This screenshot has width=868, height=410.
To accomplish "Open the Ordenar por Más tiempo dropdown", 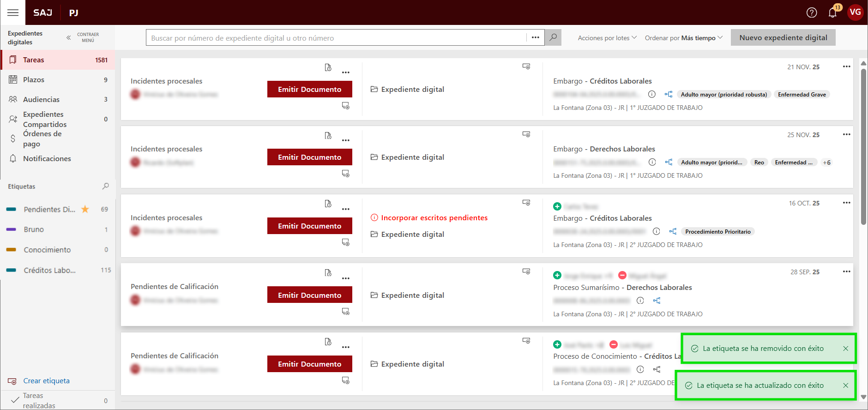I will 683,38.
